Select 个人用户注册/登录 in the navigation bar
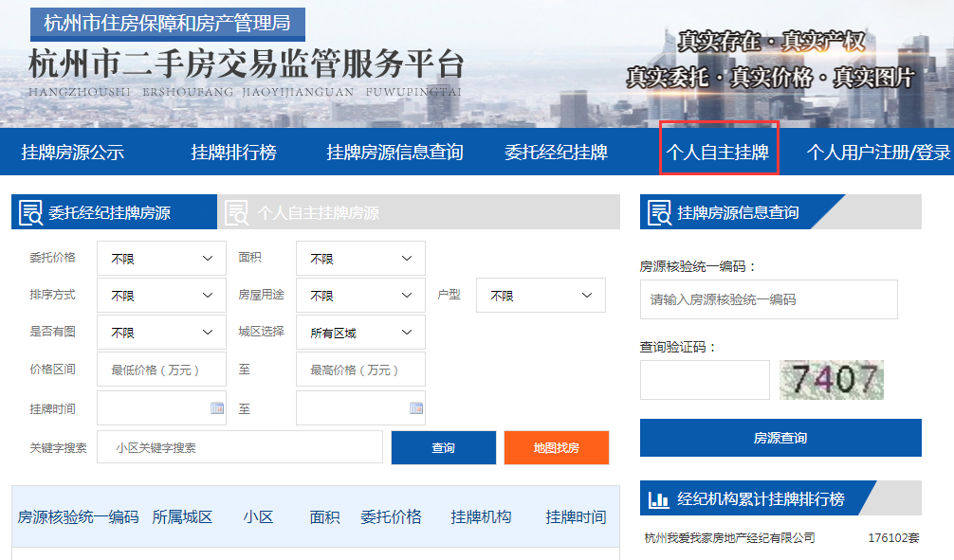 coord(875,152)
